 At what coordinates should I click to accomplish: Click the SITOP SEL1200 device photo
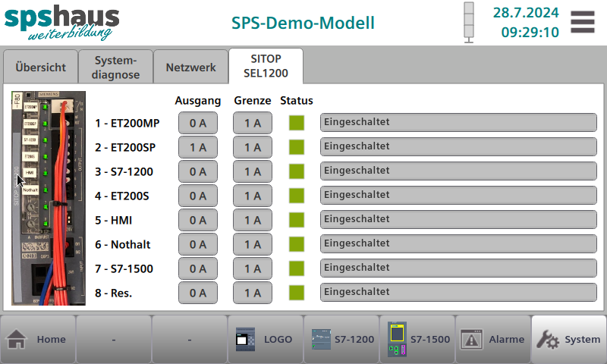tap(49, 198)
